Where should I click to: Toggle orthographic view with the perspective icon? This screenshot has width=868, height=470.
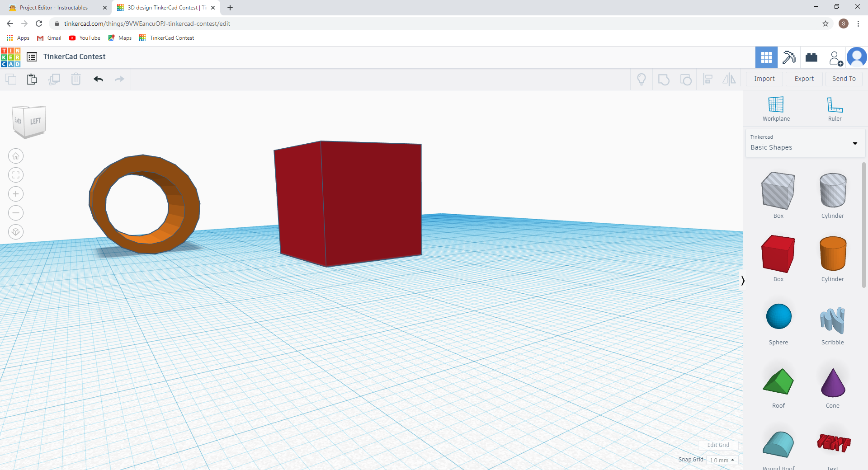(x=15, y=232)
